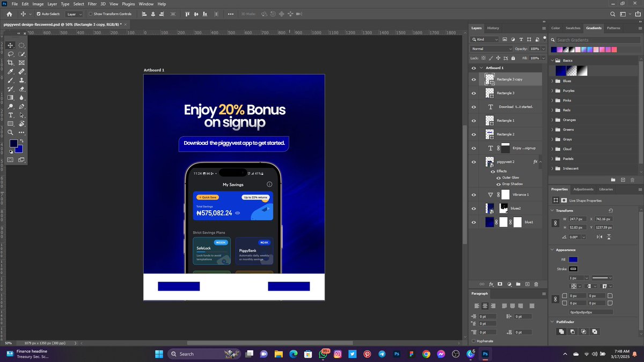Create new adjustment layer icon

tap(509, 284)
